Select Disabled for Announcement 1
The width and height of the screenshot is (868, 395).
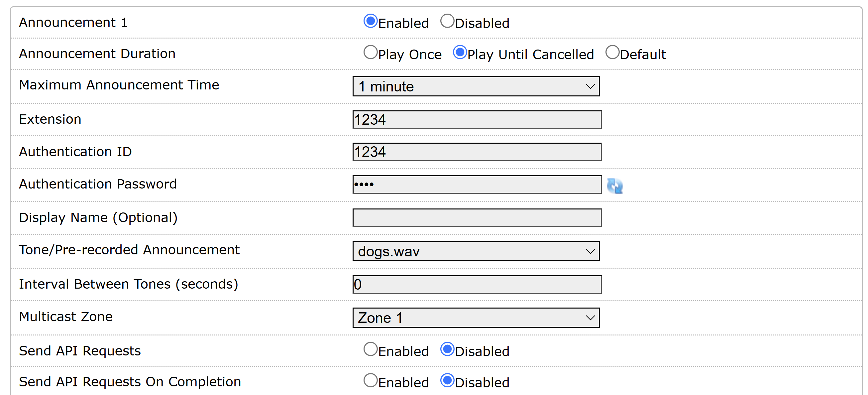pos(447,21)
